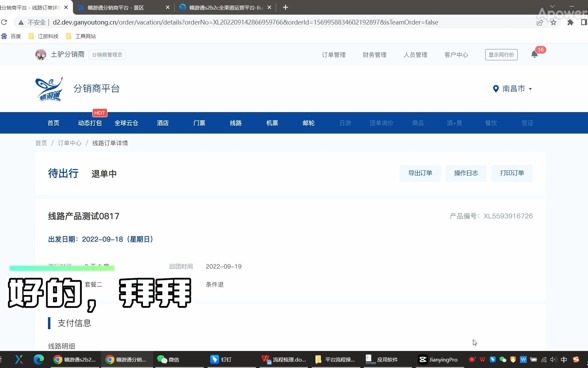Go to 首页 in the blue nav bar

tap(53, 123)
